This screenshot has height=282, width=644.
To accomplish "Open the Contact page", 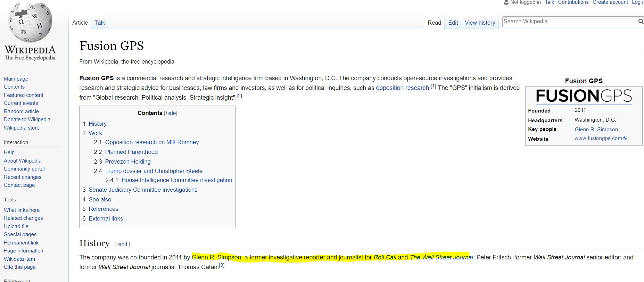I will pyautogui.click(x=19, y=185).
